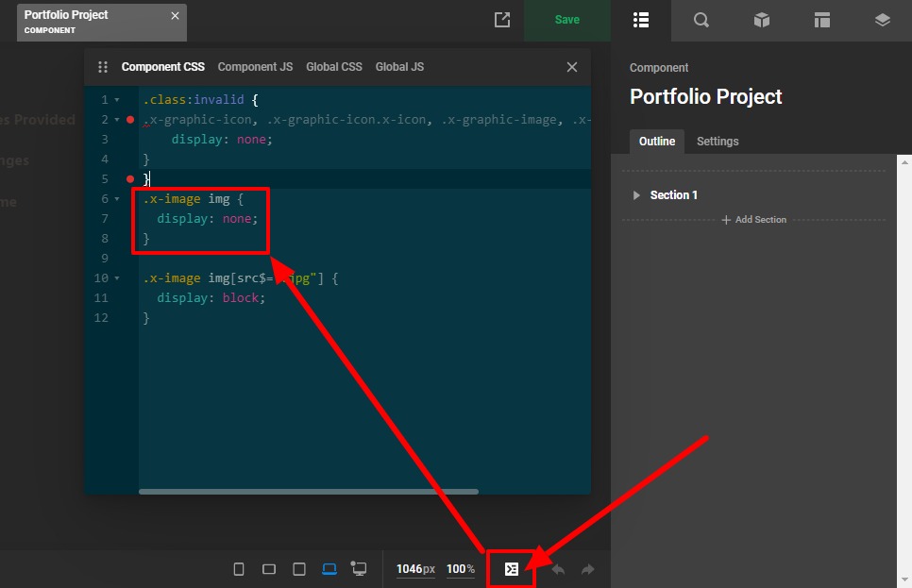The image size is (912, 588).
Task: Click Add Section in the outline
Action: click(754, 220)
